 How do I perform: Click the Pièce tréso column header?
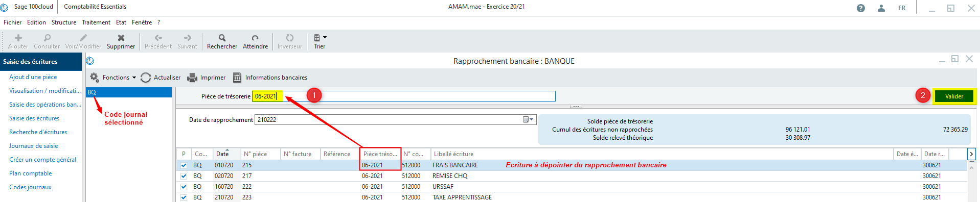pos(380,154)
